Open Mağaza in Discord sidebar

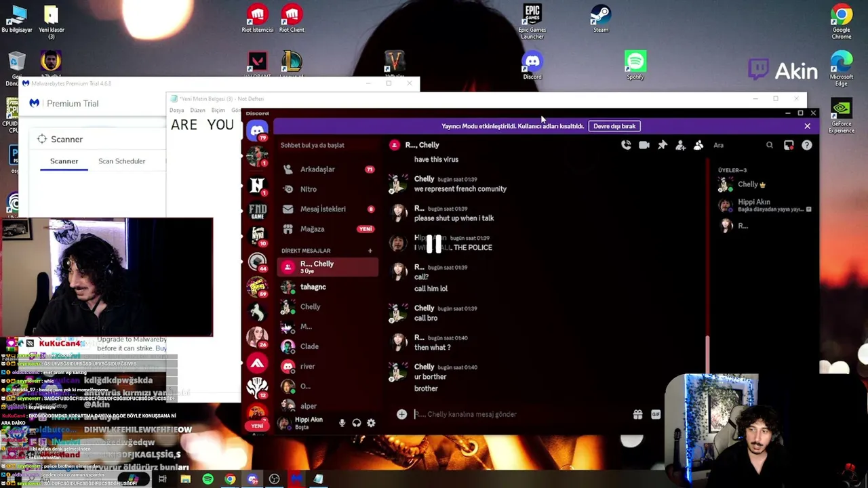(328, 229)
